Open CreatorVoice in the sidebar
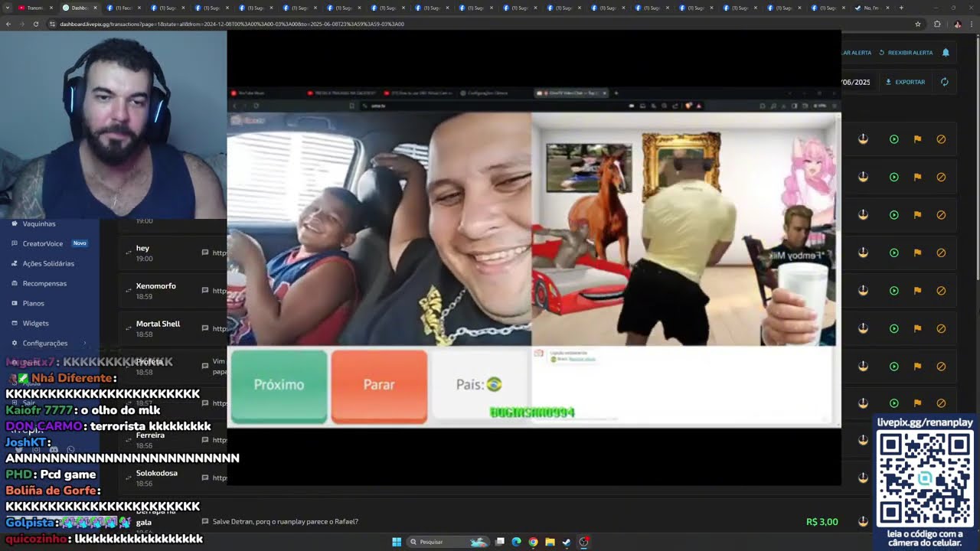The height and width of the screenshot is (551, 980). 43,243
